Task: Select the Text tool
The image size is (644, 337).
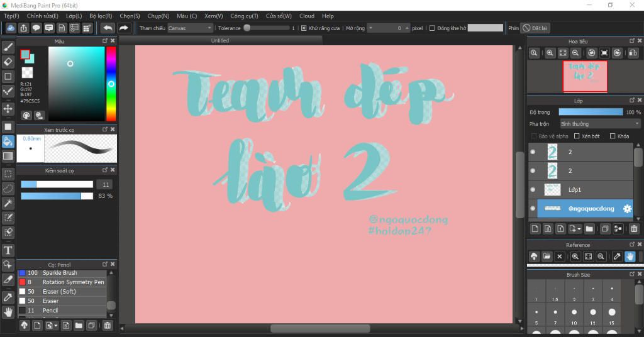Action: (8, 250)
